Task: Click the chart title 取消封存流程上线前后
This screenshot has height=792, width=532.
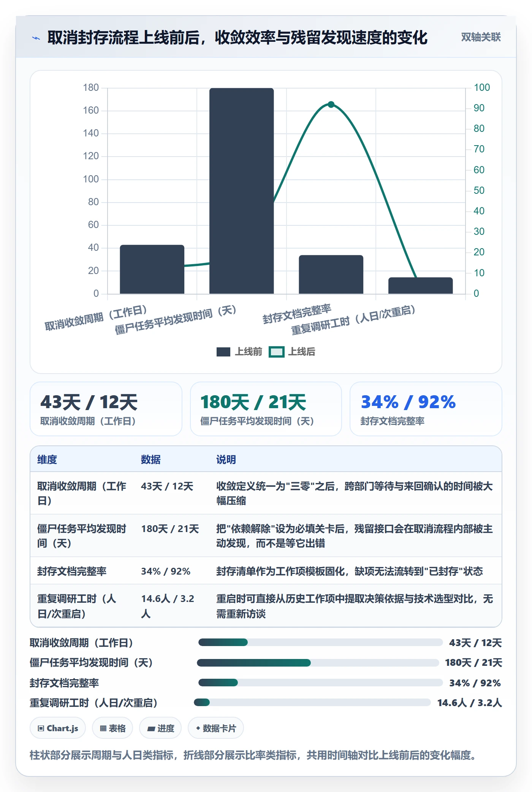Action: click(x=237, y=38)
